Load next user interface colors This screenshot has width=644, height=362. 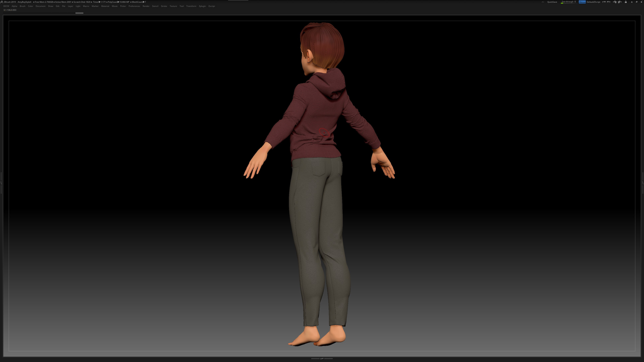point(608,2)
